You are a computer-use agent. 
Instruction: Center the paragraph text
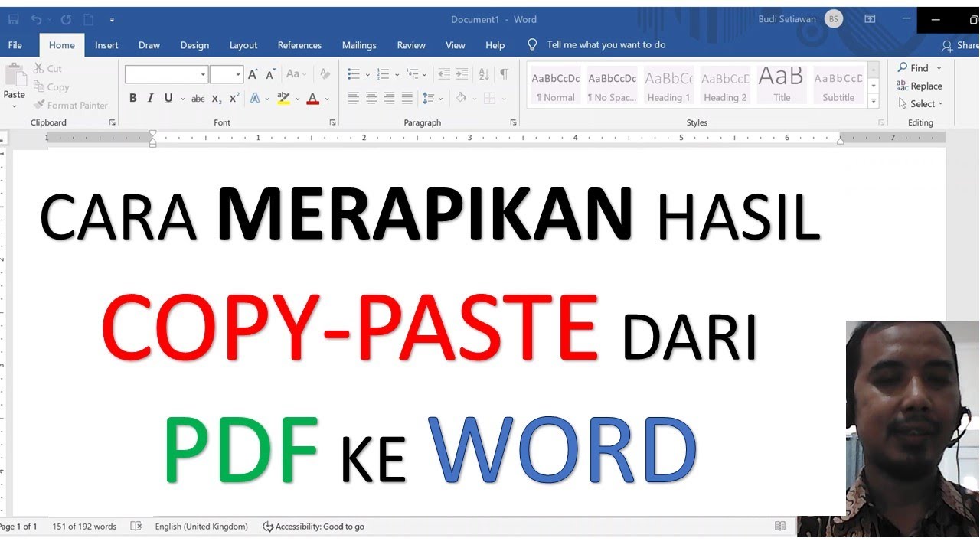[371, 98]
